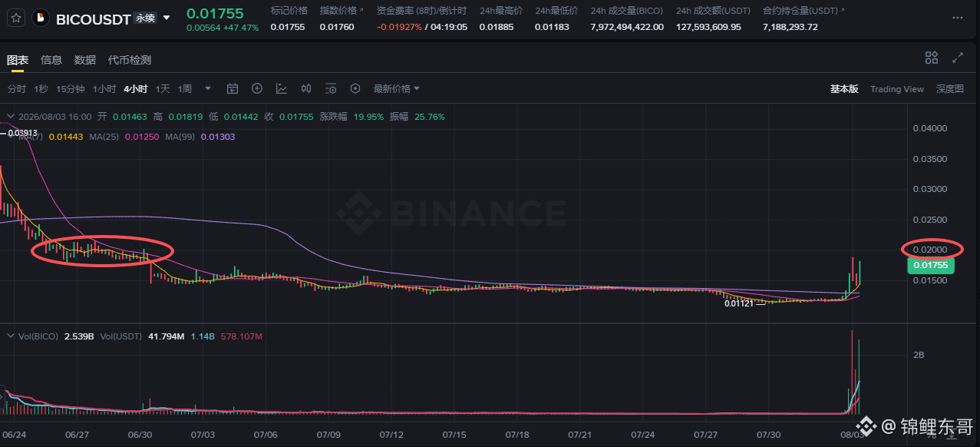Select the 基本版 chart mode
Image resolution: width=980 pixels, height=447 pixels.
coord(844,89)
